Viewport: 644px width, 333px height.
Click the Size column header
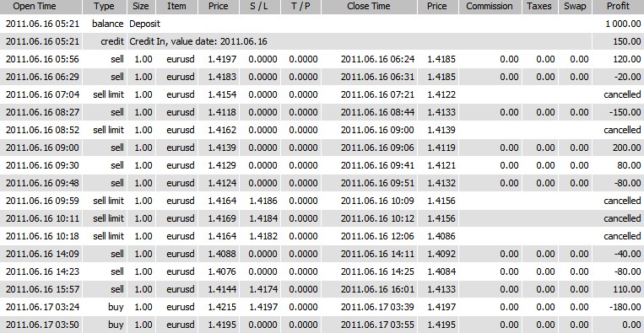(141, 7)
